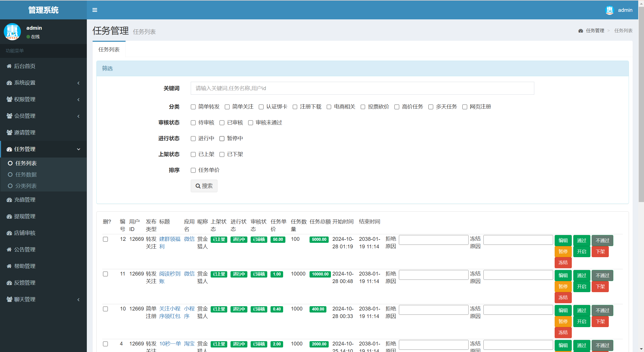Check the 简单转发 category checkbox
The height and width of the screenshot is (352, 644).
193,107
